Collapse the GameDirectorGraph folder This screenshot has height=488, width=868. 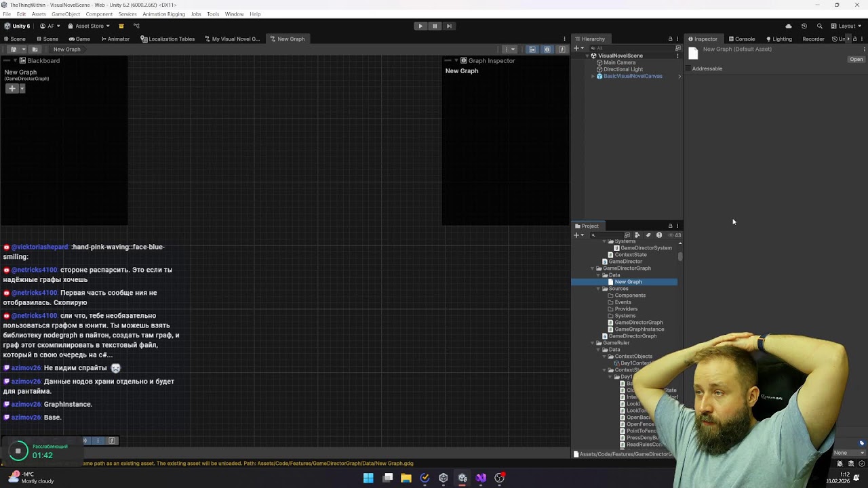[593, 268]
